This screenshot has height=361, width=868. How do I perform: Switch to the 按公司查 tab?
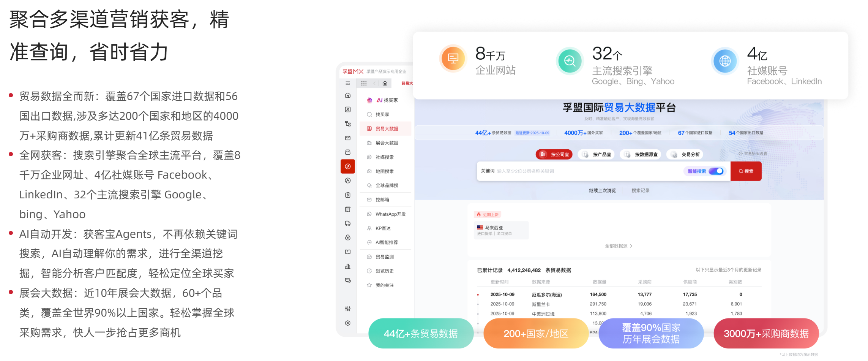click(x=554, y=154)
